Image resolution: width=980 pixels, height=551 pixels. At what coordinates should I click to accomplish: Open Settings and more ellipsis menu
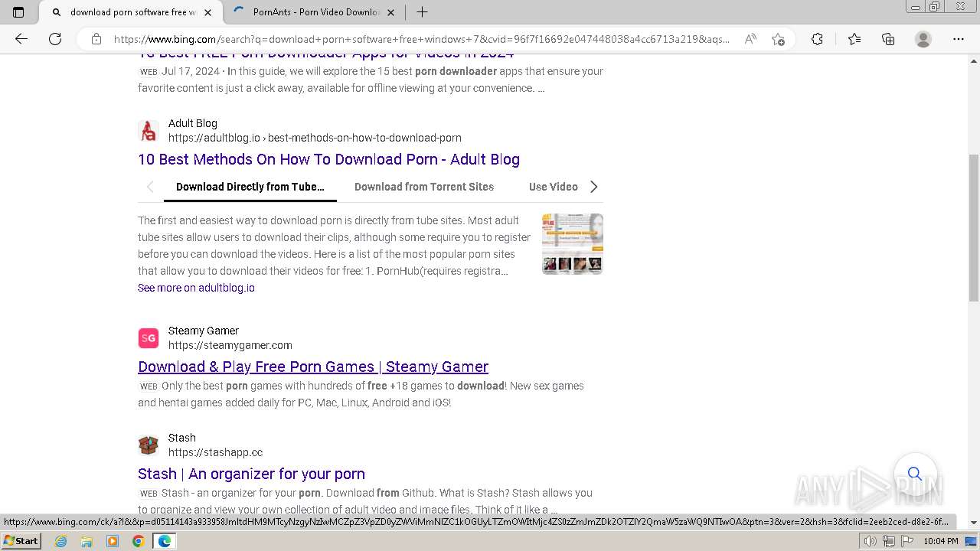tap(959, 39)
